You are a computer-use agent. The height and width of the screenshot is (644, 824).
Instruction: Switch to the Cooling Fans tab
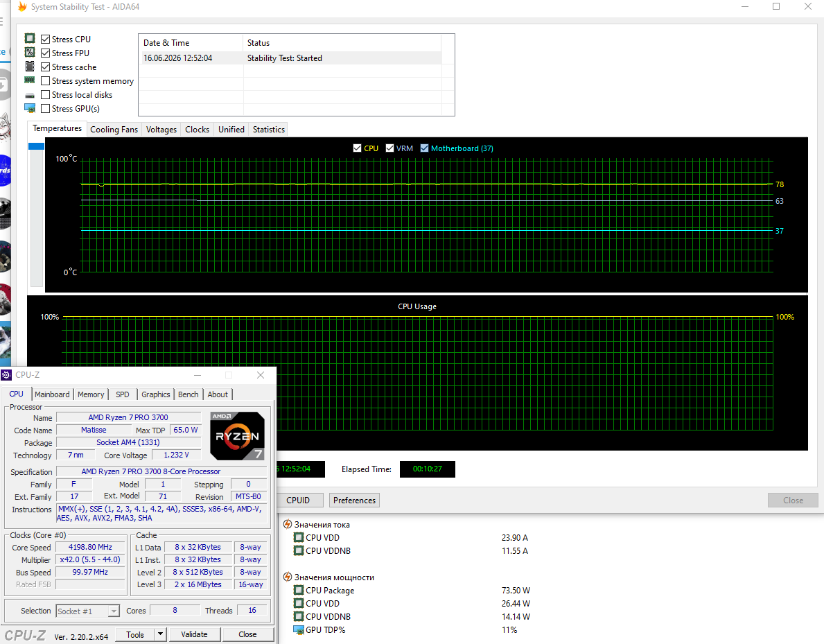(x=114, y=130)
